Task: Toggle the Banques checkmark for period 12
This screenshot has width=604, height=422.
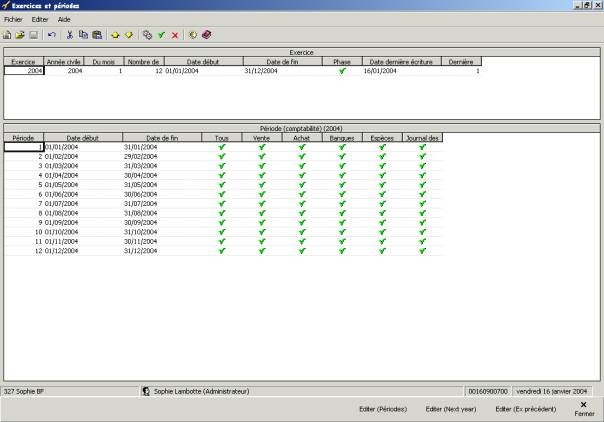Action: point(342,250)
